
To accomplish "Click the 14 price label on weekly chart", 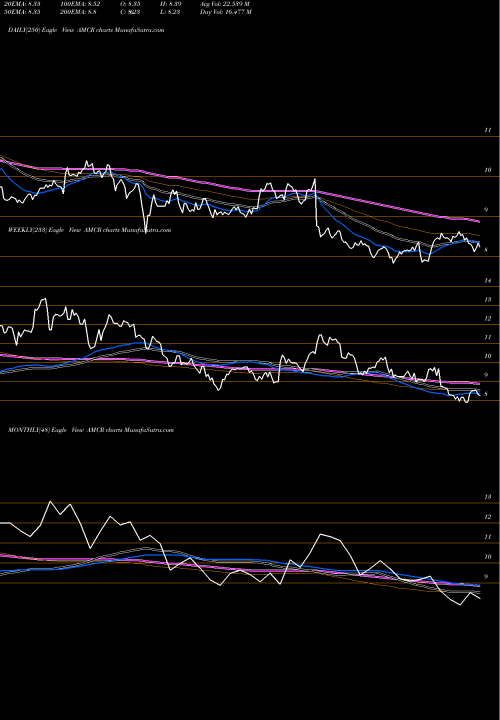I will click(x=488, y=281).
